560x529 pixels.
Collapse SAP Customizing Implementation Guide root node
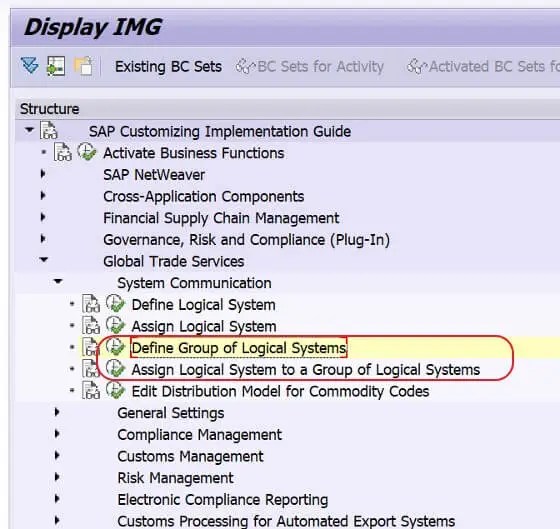point(29,130)
